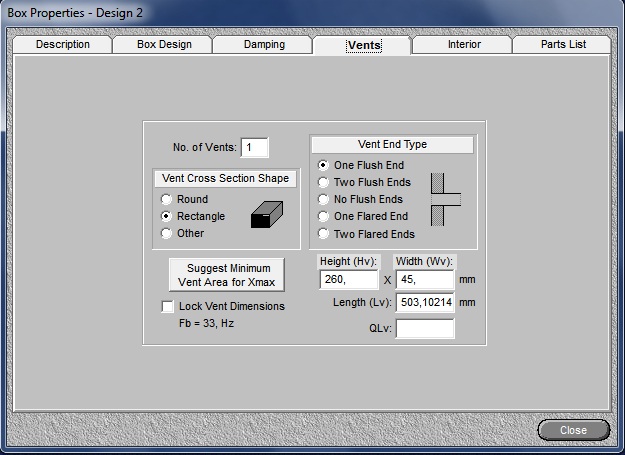Image resolution: width=625 pixels, height=455 pixels.
Task: Select One Flared End vent type
Action: click(323, 216)
